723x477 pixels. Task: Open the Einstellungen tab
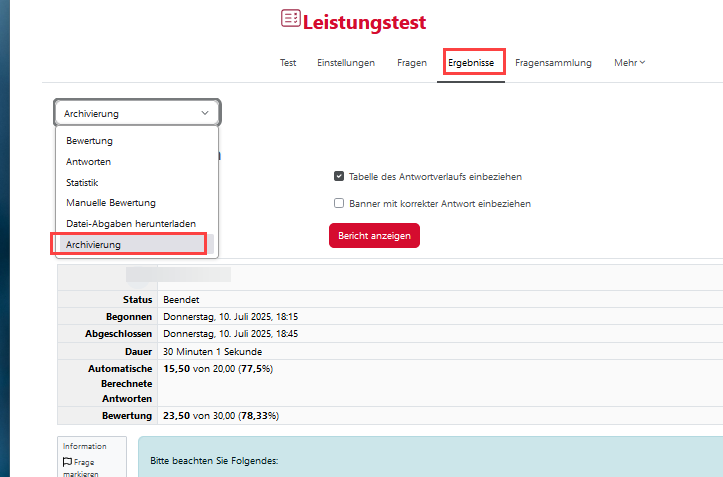[x=346, y=63]
